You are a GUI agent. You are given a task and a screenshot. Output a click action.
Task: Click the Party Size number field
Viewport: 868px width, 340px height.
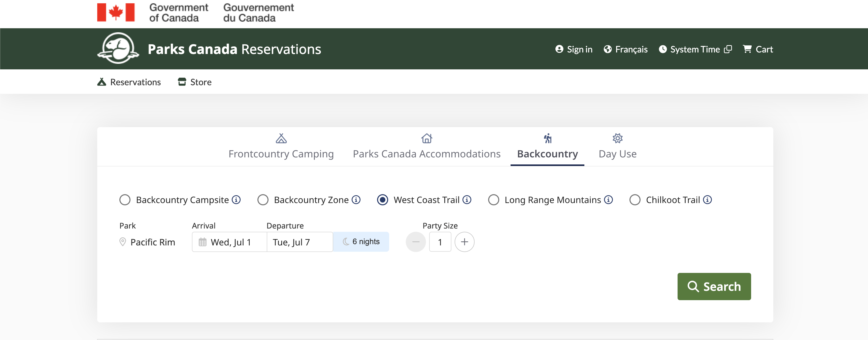[440, 242]
